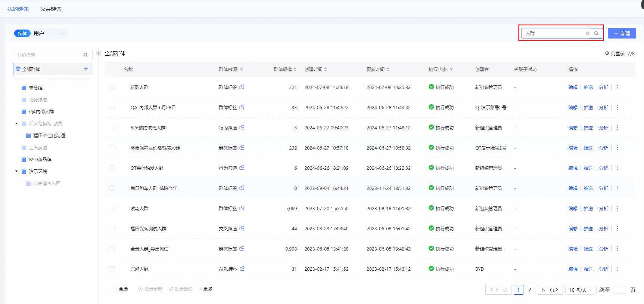Select the 当日购车人群_排除今年 row checkbox
644x304 pixels.
pyautogui.click(x=112, y=188)
